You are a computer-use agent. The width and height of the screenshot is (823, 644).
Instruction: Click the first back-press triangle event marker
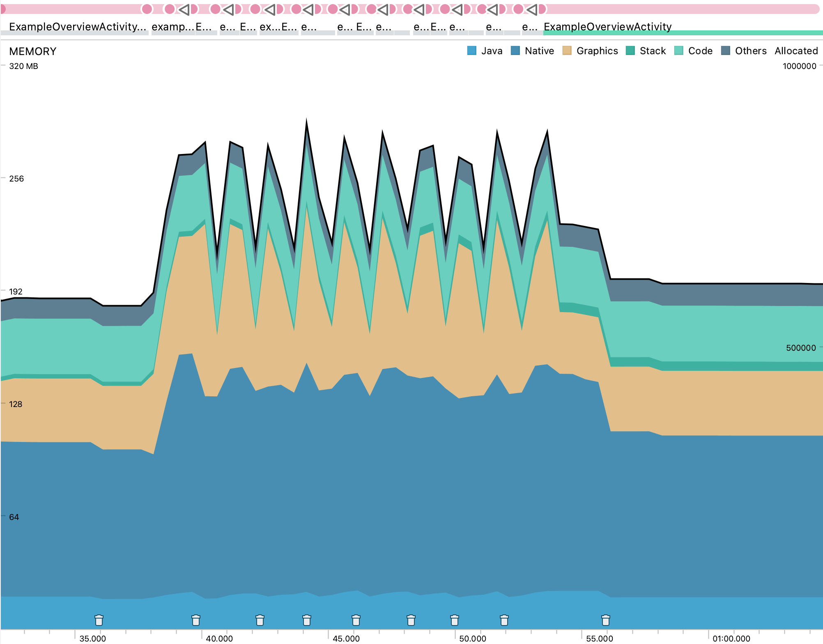[x=184, y=9]
